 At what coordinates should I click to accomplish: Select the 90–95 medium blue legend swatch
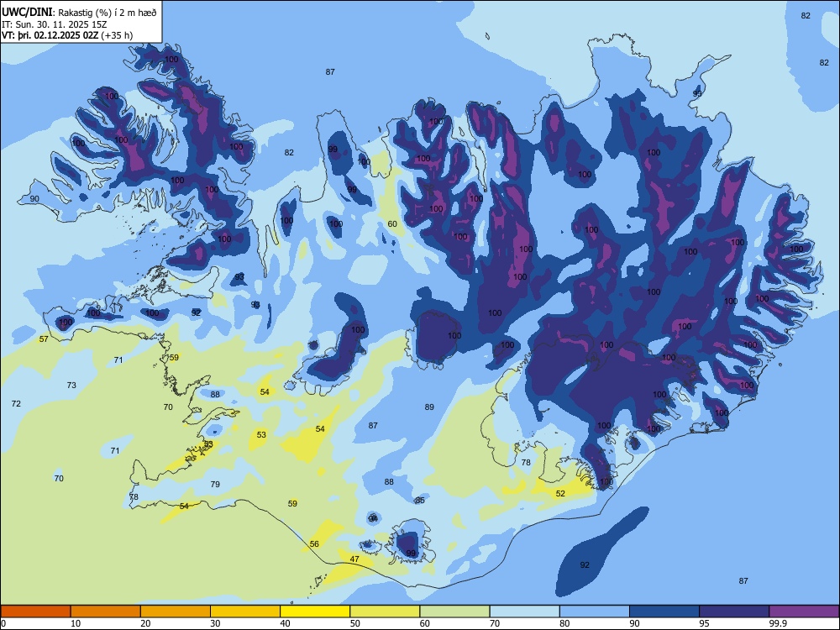[x=664, y=612]
